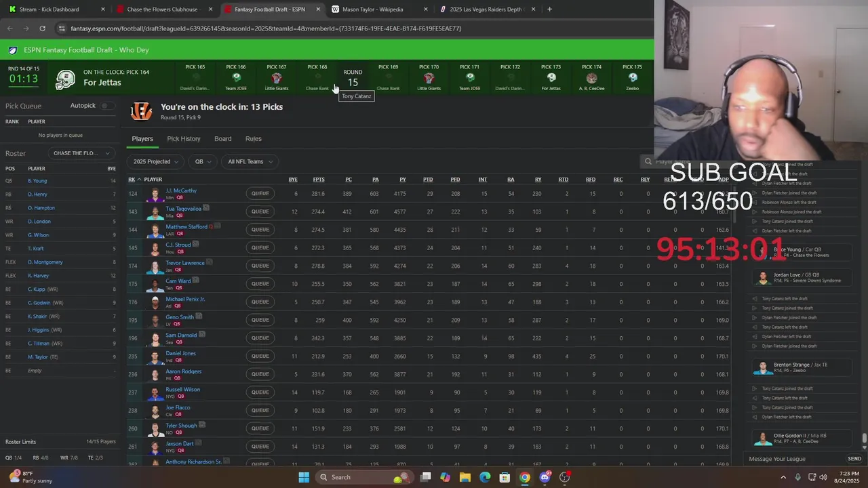Click the Send chat message button
868x488 pixels.
click(854, 459)
